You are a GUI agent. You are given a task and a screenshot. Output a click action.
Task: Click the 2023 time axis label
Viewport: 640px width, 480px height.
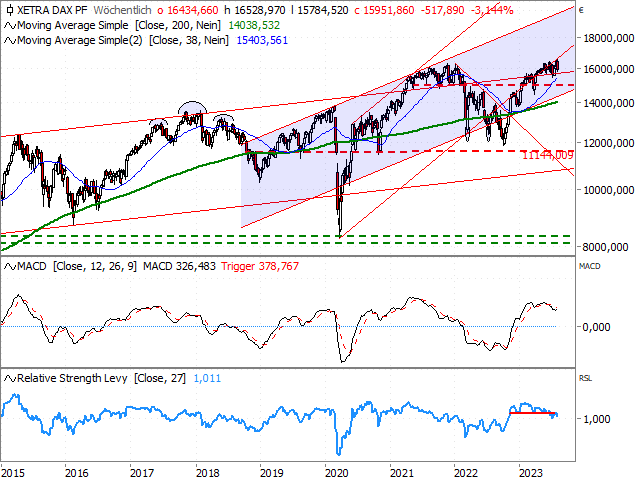(x=531, y=473)
